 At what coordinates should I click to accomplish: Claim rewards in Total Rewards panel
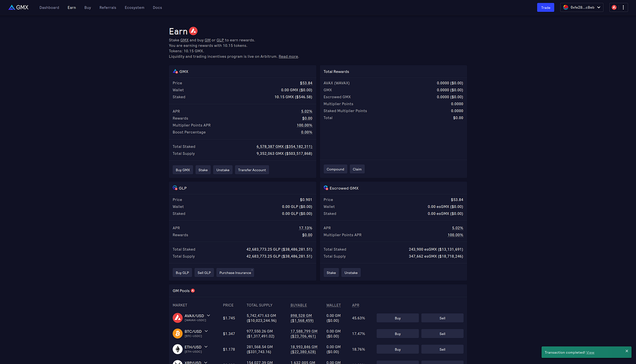pyautogui.click(x=357, y=169)
